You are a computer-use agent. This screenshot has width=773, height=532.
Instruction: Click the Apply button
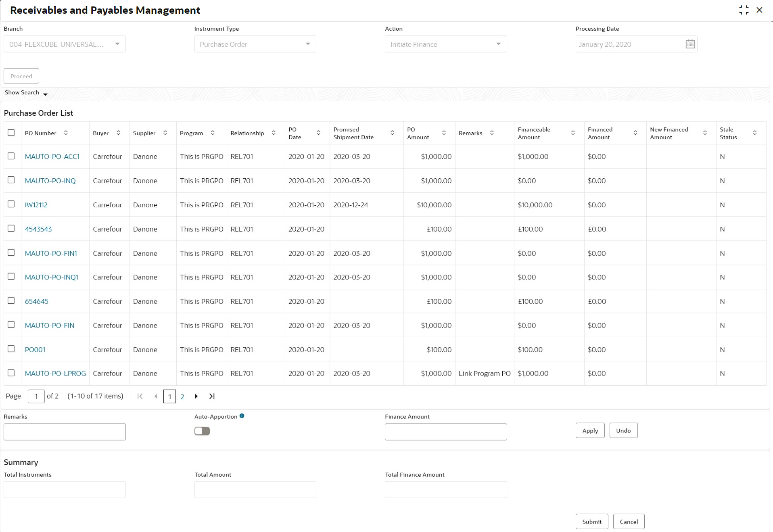pos(590,431)
